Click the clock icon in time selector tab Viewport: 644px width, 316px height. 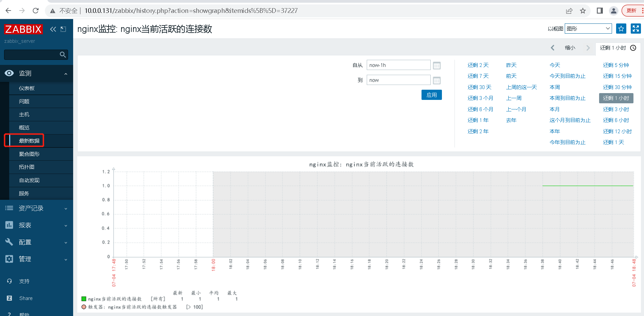[633, 48]
